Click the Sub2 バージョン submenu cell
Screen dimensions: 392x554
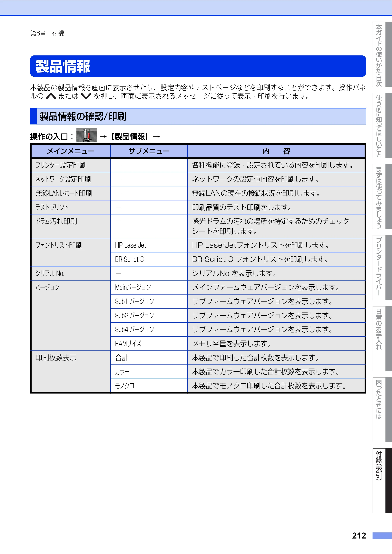(149, 315)
